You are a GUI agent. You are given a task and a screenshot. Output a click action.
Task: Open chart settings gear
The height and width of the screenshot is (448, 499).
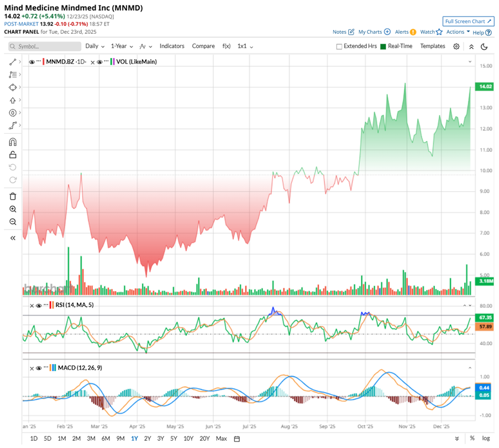(456, 46)
